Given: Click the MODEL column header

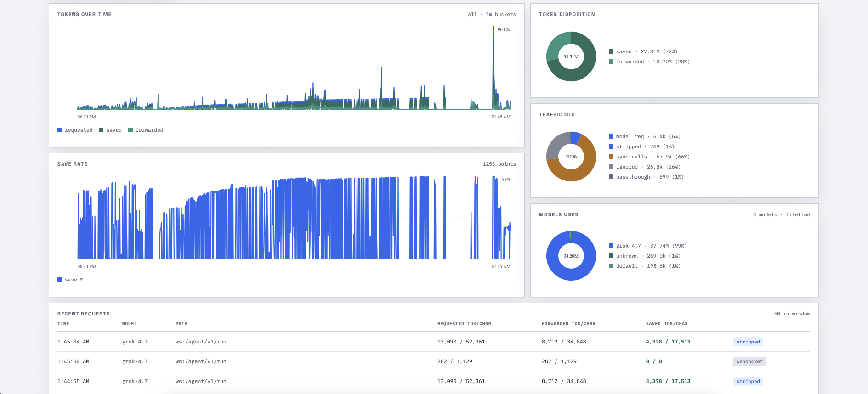Looking at the screenshot, I should [x=130, y=324].
